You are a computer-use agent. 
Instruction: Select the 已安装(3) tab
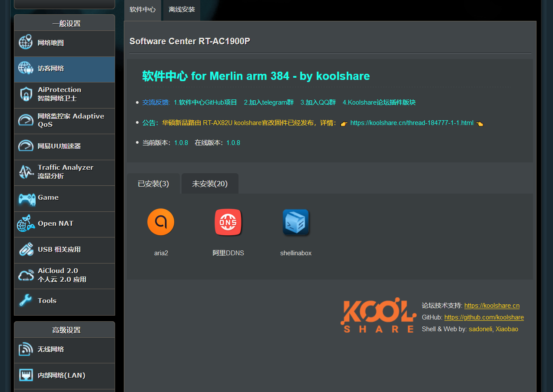[x=153, y=184]
